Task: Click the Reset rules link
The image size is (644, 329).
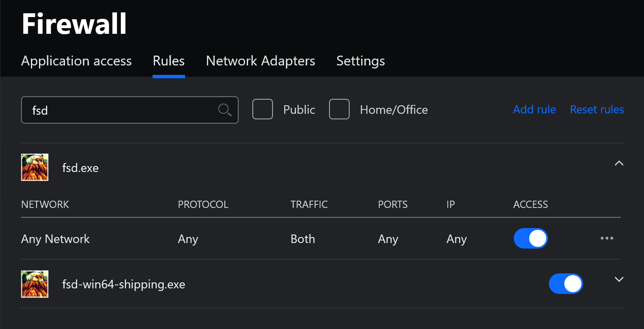Action: click(597, 110)
